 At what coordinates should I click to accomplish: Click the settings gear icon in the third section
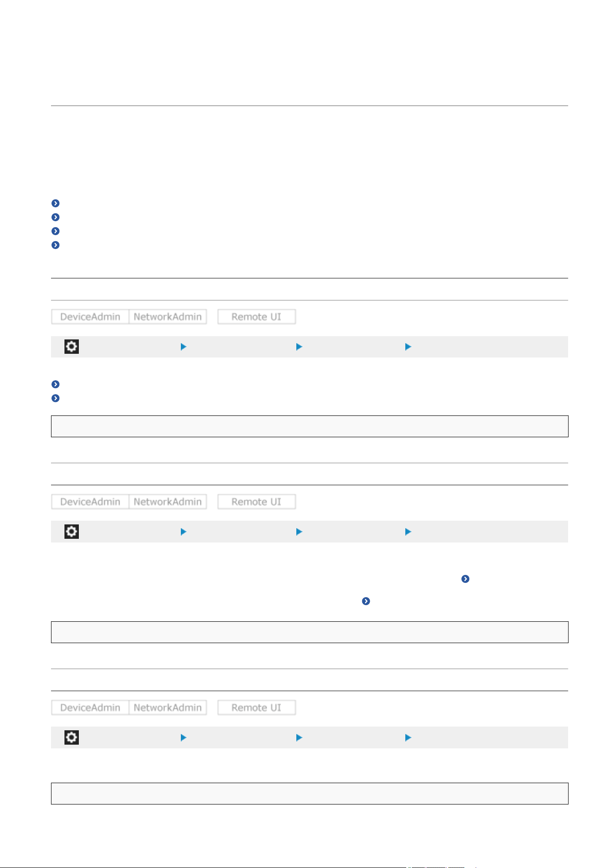[71, 737]
